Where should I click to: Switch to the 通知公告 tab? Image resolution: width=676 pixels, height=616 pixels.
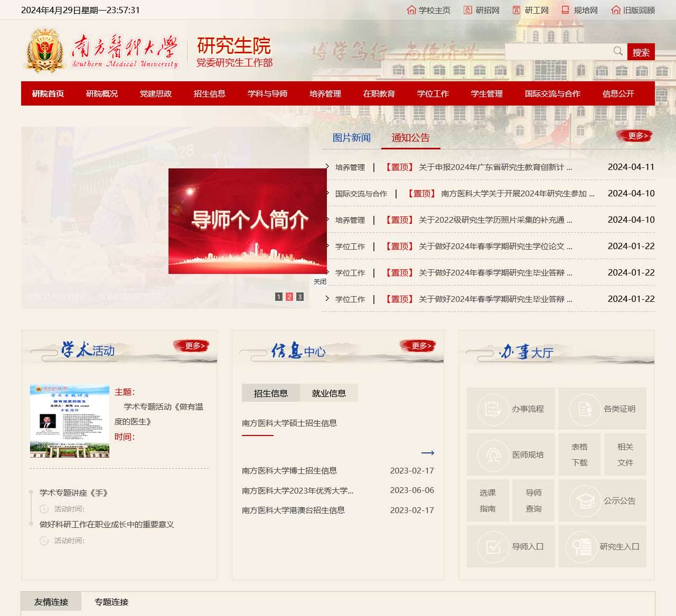tap(411, 138)
